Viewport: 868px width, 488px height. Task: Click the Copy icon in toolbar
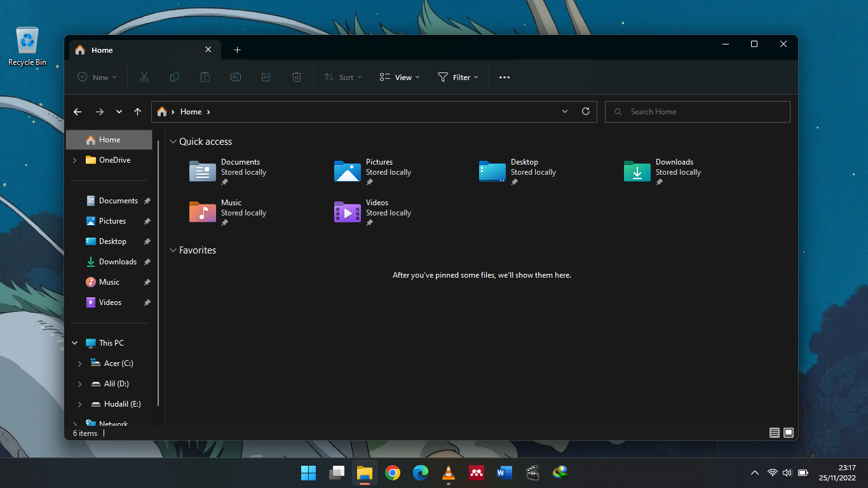tap(175, 77)
